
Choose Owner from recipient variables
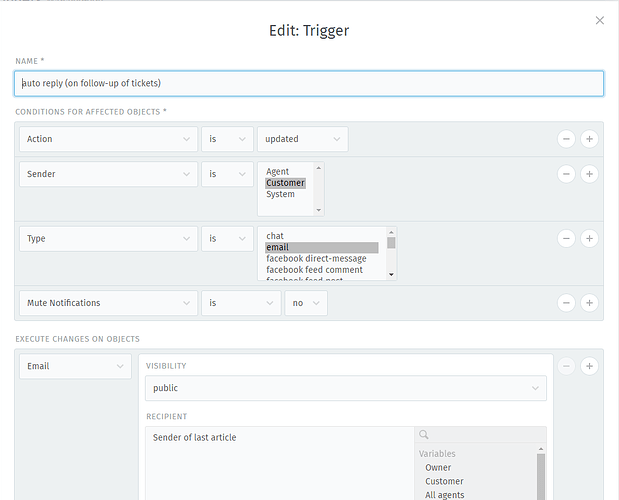point(438,468)
